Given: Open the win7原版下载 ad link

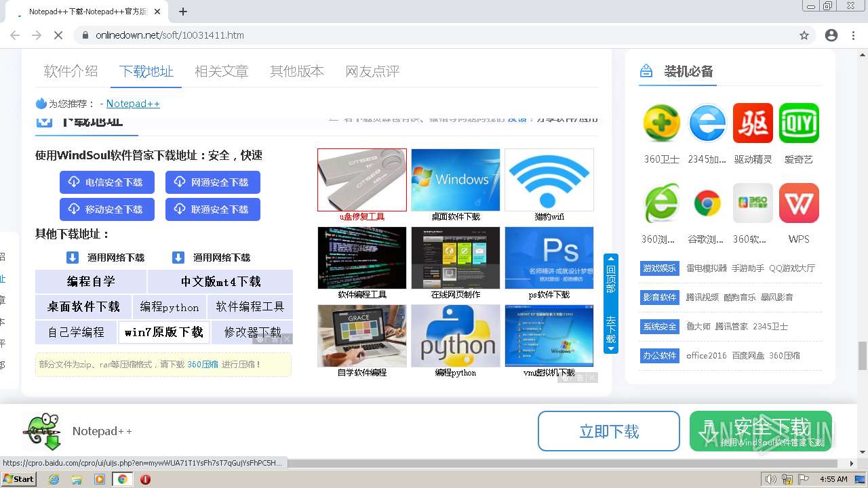Looking at the screenshot, I should coord(163,332).
